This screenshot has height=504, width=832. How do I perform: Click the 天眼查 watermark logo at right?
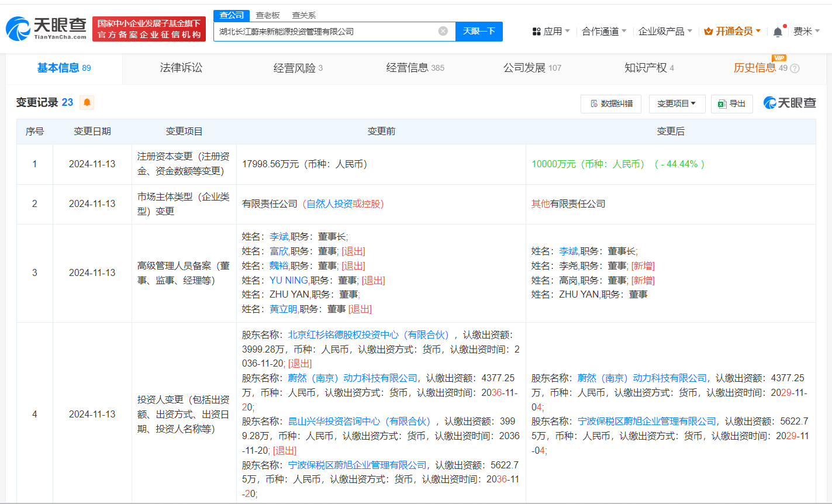point(790,103)
